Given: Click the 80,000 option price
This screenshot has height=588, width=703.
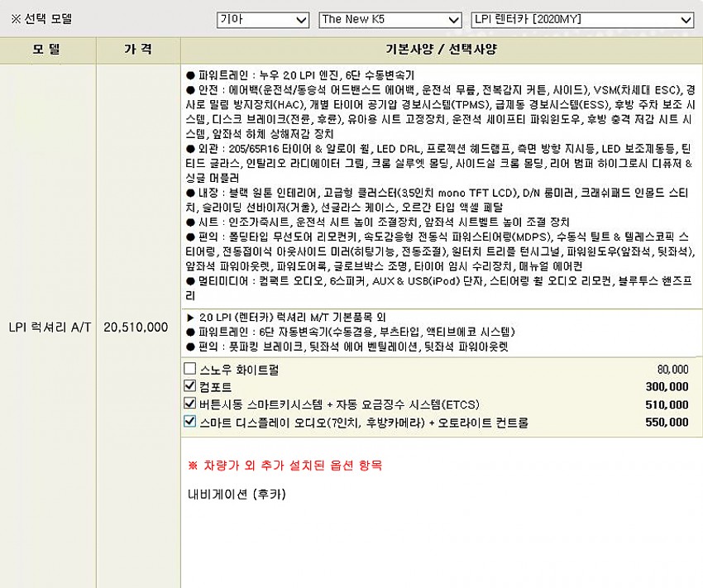Looking at the screenshot, I should pyautogui.click(x=672, y=369).
